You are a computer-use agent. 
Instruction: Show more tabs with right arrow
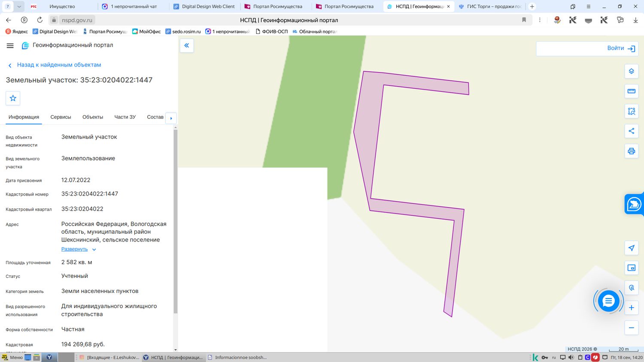(x=171, y=118)
